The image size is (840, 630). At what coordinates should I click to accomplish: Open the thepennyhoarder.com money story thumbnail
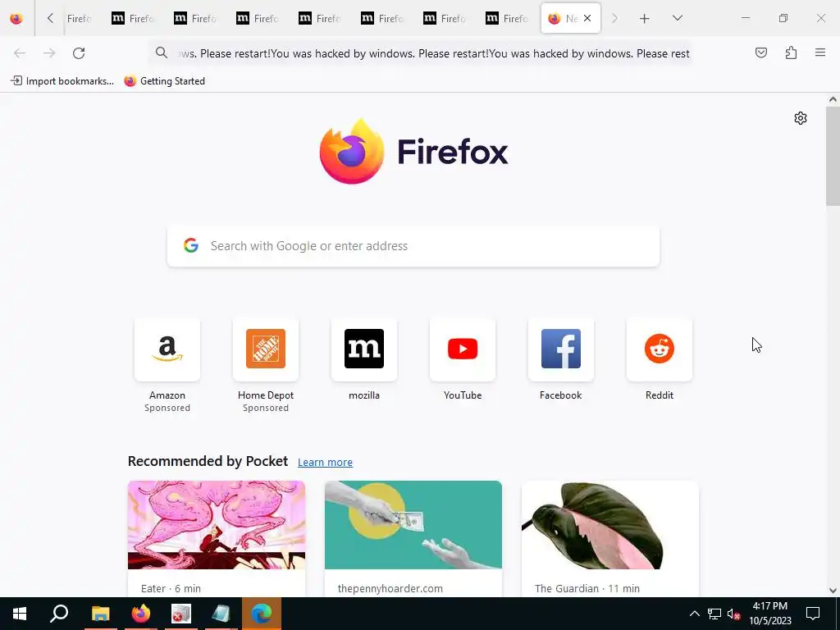click(x=413, y=525)
